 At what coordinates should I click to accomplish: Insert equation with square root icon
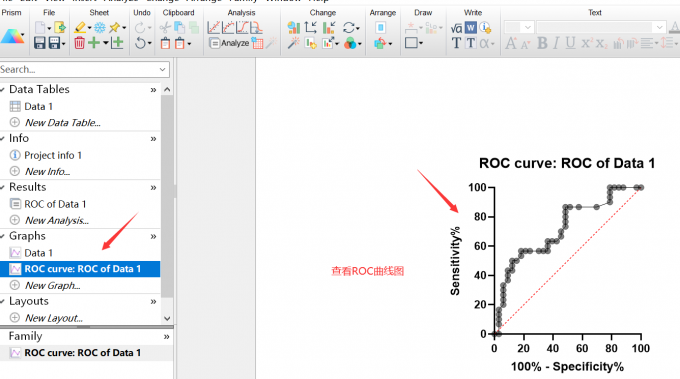coord(456,28)
